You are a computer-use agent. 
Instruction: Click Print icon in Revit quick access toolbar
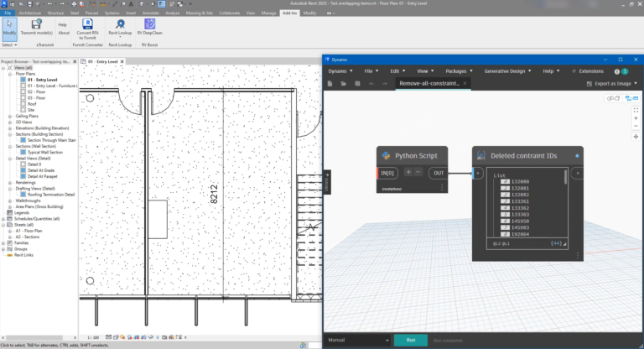74,3
